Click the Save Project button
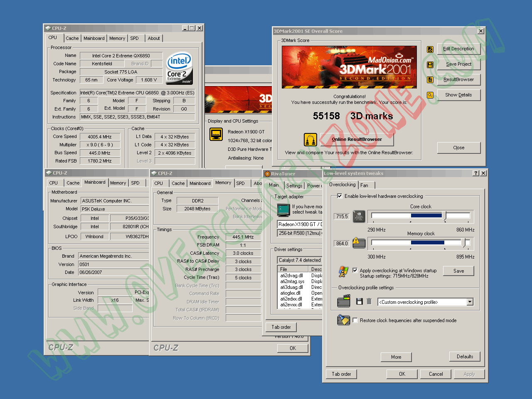The width and height of the screenshot is (532, 399). coord(459,64)
